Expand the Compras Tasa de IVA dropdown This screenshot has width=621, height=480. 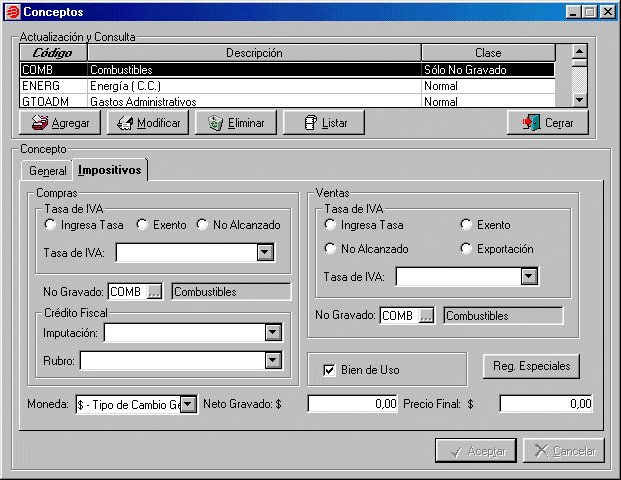pos(264,252)
